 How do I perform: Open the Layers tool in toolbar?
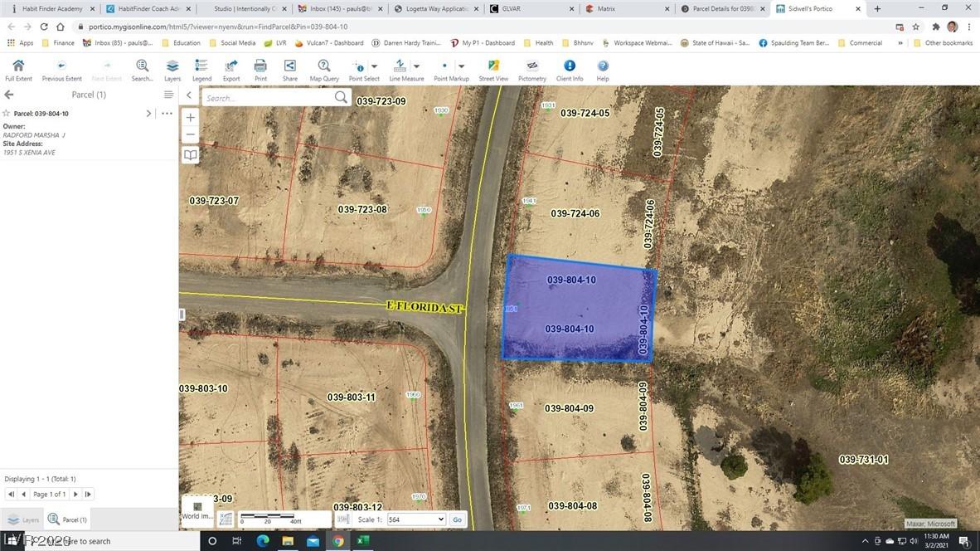[x=172, y=70]
